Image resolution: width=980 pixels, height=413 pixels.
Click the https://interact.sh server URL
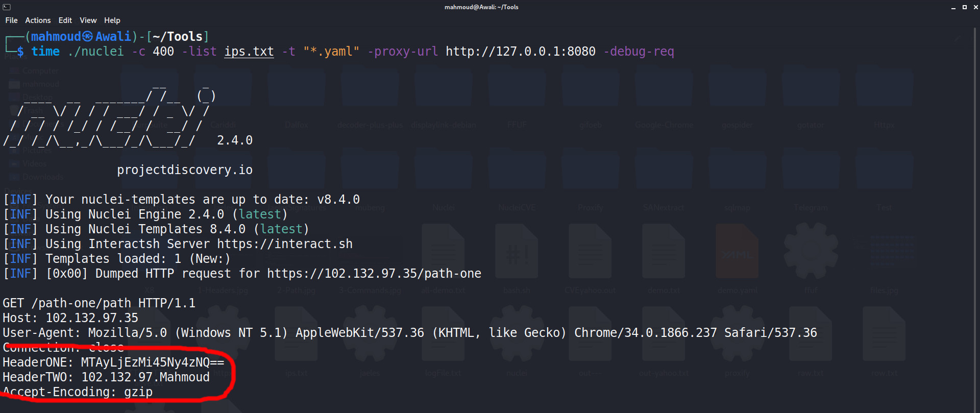tap(285, 244)
